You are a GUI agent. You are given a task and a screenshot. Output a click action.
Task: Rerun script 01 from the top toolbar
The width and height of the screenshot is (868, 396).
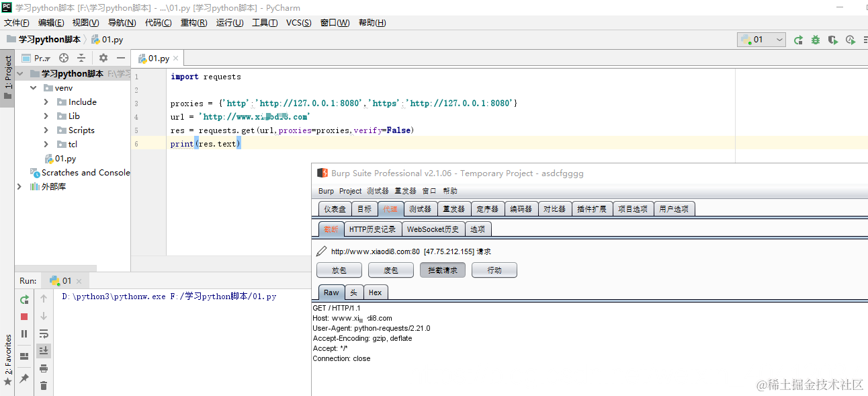pyautogui.click(x=798, y=40)
